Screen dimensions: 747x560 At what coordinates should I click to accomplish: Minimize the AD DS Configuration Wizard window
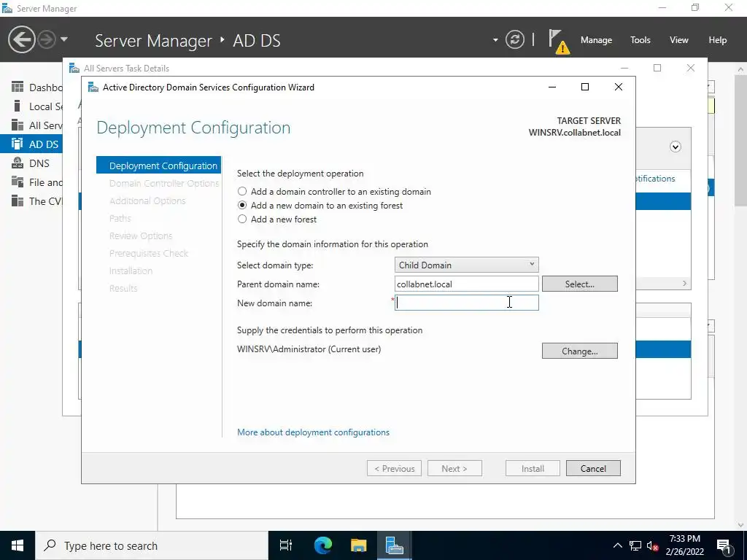tap(552, 87)
